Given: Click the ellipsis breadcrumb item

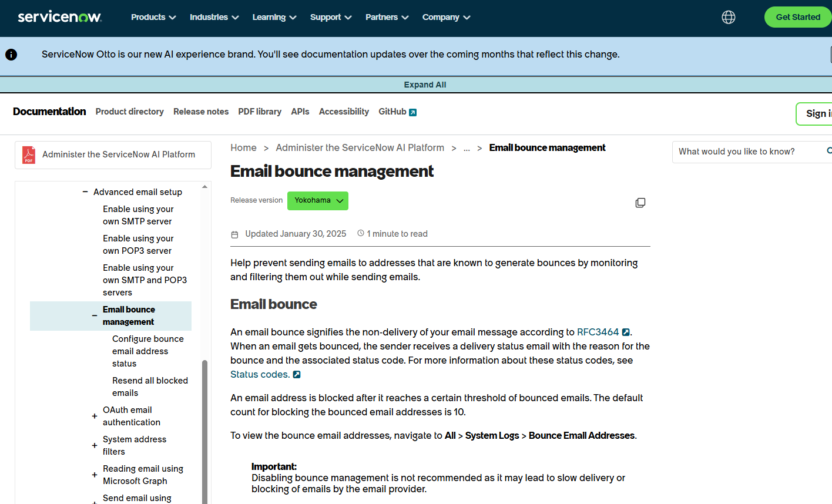Looking at the screenshot, I should (467, 148).
